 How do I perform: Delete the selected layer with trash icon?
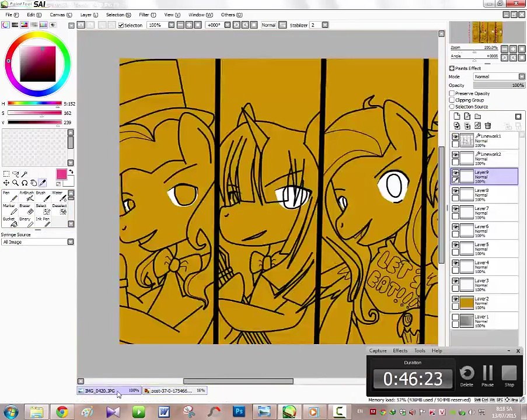click(x=488, y=125)
